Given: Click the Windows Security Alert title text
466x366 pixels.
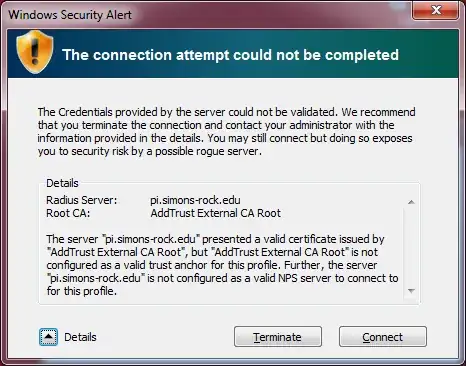Looking at the screenshot, I should pyautogui.click(x=70, y=15).
